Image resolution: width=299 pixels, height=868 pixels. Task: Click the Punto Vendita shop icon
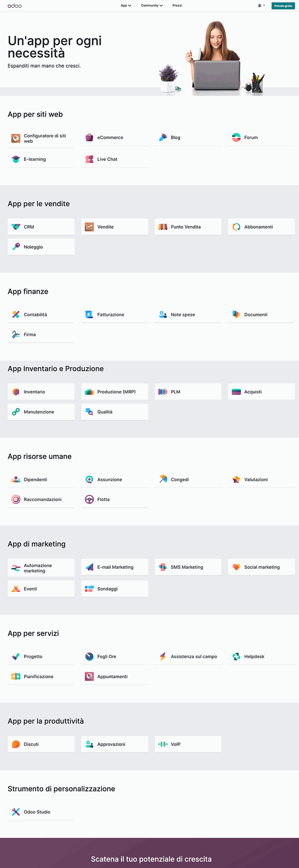click(163, 227)
